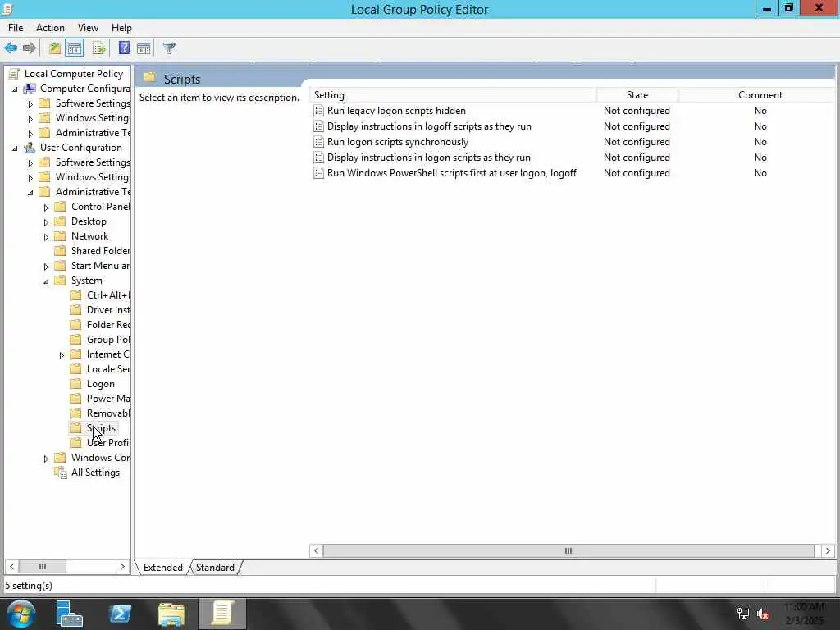Sort by the Comment column header
The width and height of the screenshot is (840, 630).
click(x=760, y=95)
